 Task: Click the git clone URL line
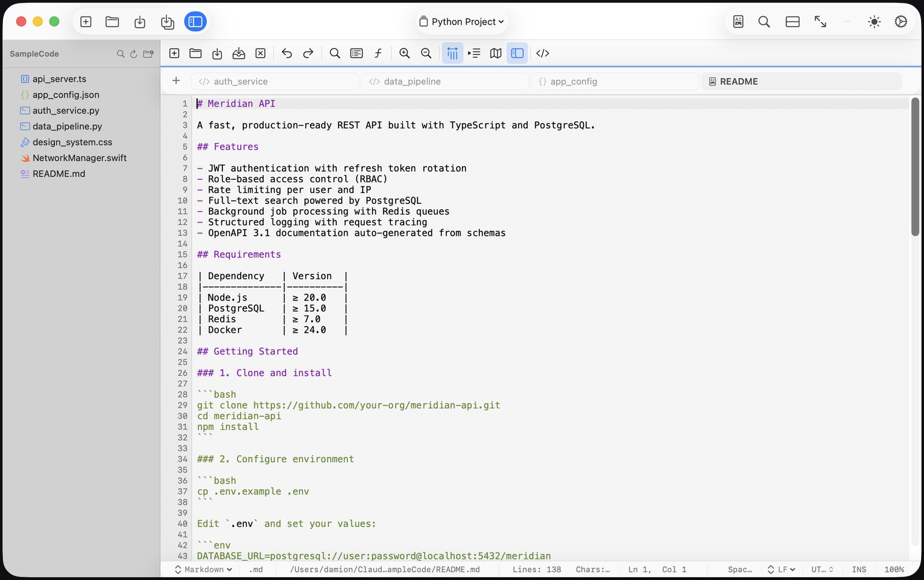point(348,406)
